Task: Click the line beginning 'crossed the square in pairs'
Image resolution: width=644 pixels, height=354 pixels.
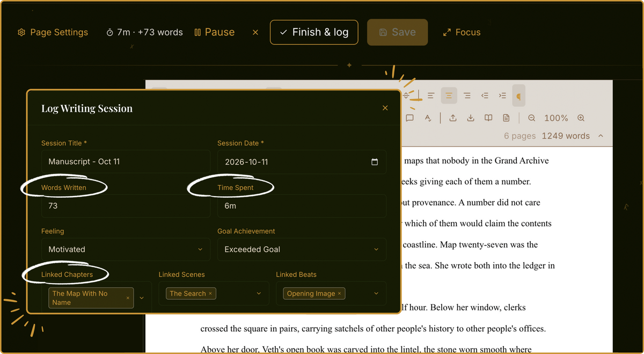Action: [373, 328]
